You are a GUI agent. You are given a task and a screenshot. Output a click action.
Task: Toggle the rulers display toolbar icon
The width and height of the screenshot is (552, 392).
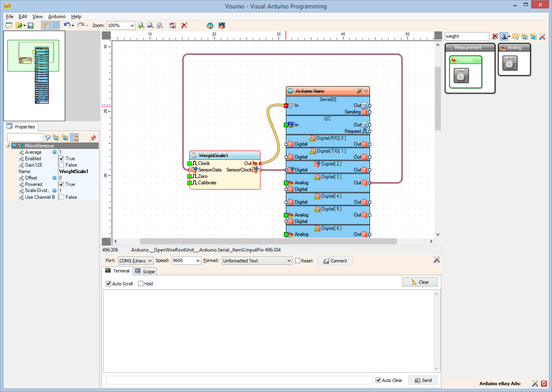click(46, 25)
